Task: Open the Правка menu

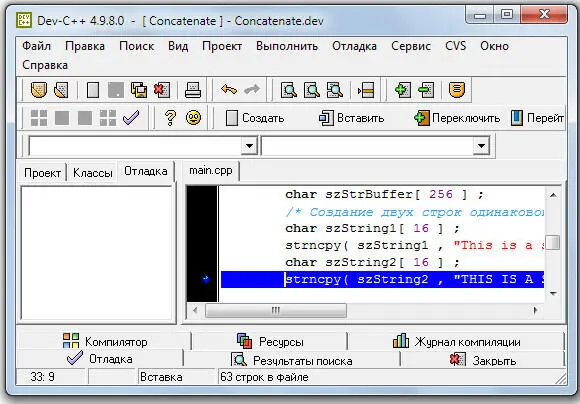Action: pyautogui.click(x=85, y=46)
